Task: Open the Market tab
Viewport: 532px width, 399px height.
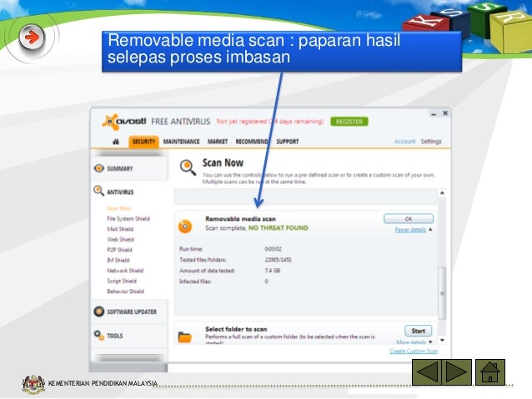Action: click(x=218, y=142)
